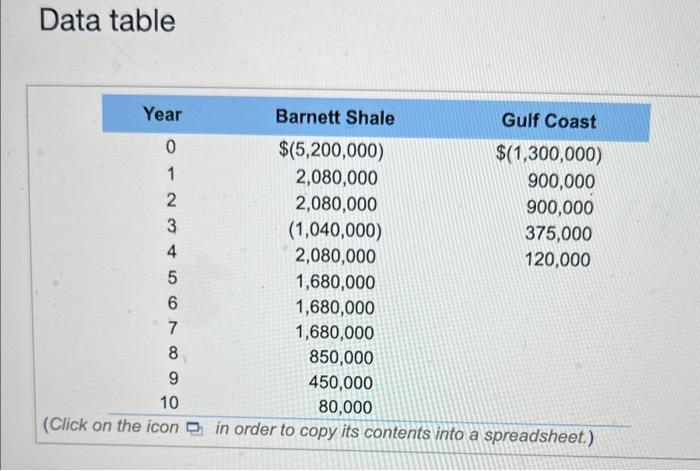The height and width of the screenshot is (471, 700).
Task: Select the Gulf Coast column header
Action: point(549,121)
